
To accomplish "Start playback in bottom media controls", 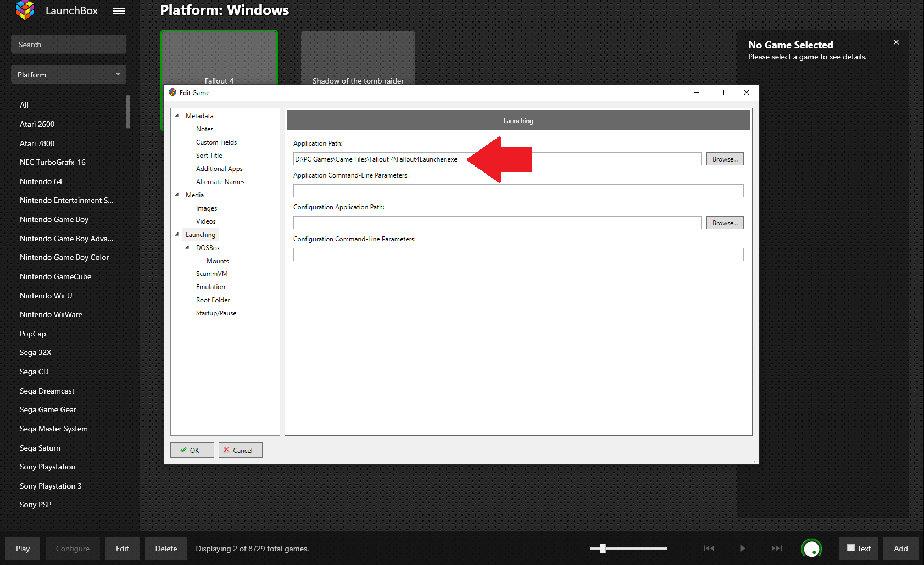I will (x=742, y=548).
